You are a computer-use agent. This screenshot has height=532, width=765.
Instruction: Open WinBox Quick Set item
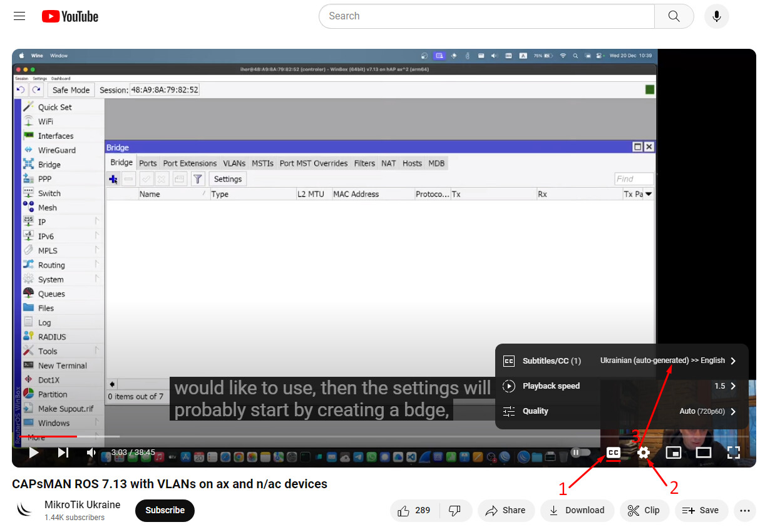click(x=54, y=107)
